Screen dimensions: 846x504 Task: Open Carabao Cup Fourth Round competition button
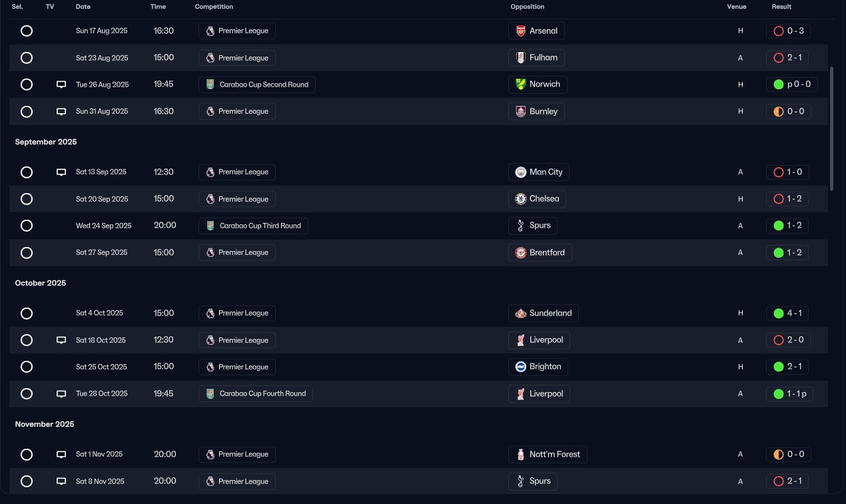(x=256, y=393)
